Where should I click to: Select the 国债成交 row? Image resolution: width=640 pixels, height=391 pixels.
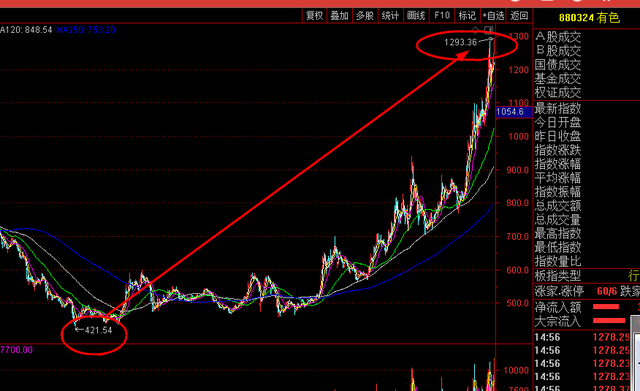(558, 65)
